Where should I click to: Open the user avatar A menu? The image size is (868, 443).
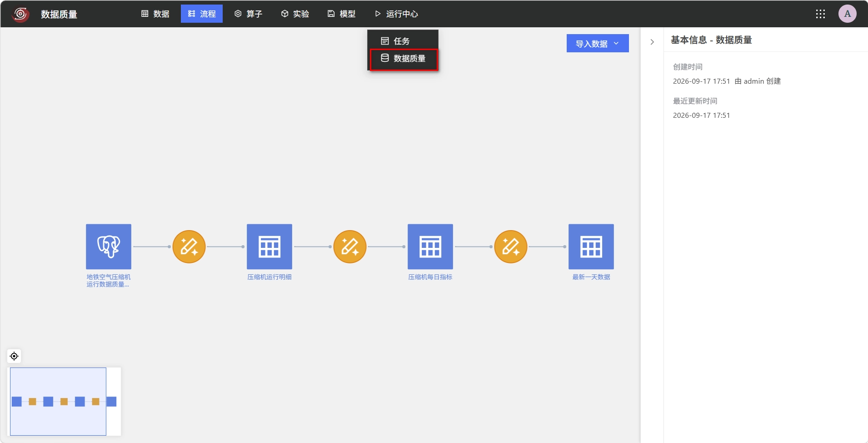click(x=848, y=14)
